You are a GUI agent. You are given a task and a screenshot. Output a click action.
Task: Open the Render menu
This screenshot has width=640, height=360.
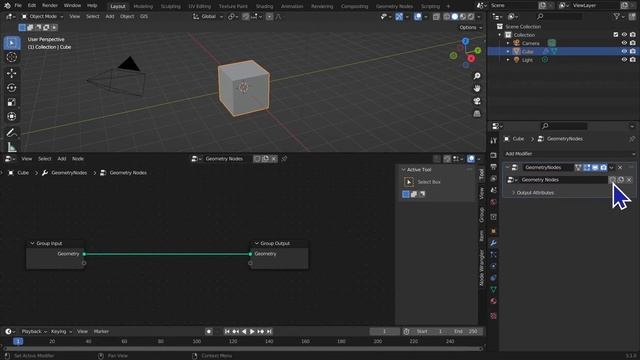click(x=50, y=6)
